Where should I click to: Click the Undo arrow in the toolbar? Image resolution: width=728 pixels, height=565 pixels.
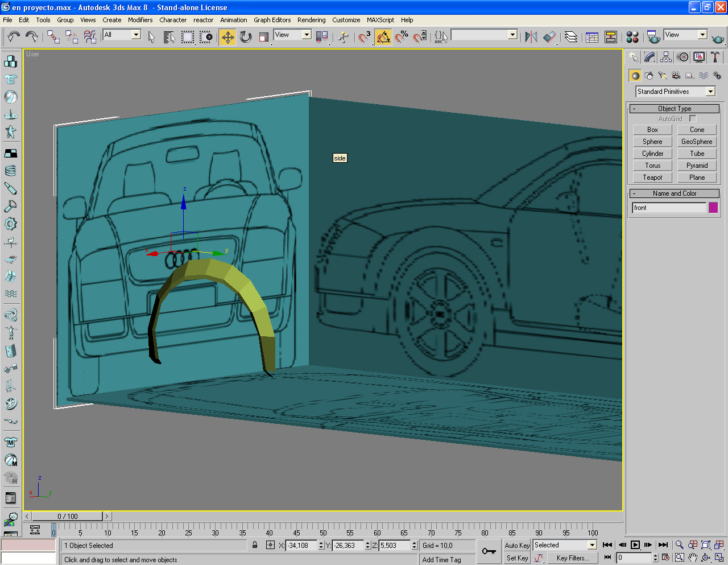pyautogui.click(x=14, y=38)
